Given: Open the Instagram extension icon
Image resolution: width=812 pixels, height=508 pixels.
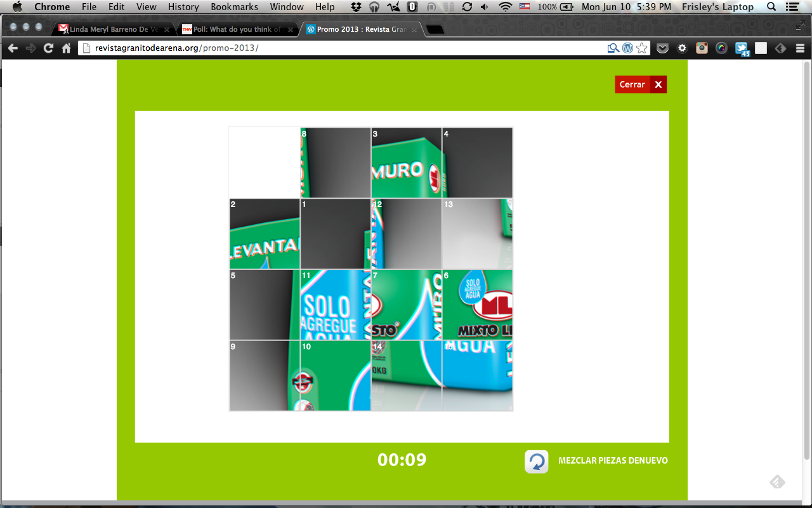Looking at the screenshot, I should click(702, 48).
